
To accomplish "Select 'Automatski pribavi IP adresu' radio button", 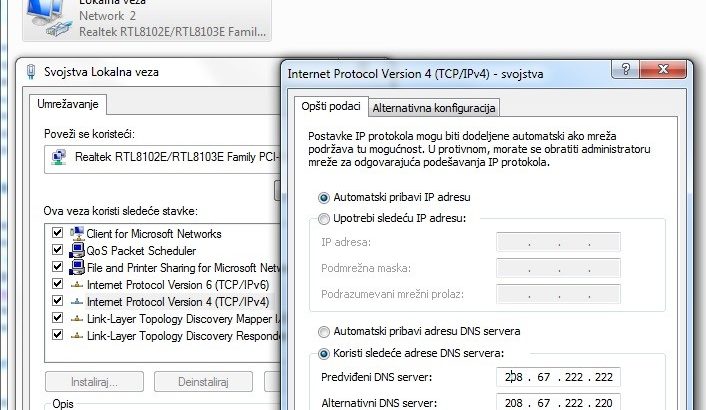I will (323, 197).
